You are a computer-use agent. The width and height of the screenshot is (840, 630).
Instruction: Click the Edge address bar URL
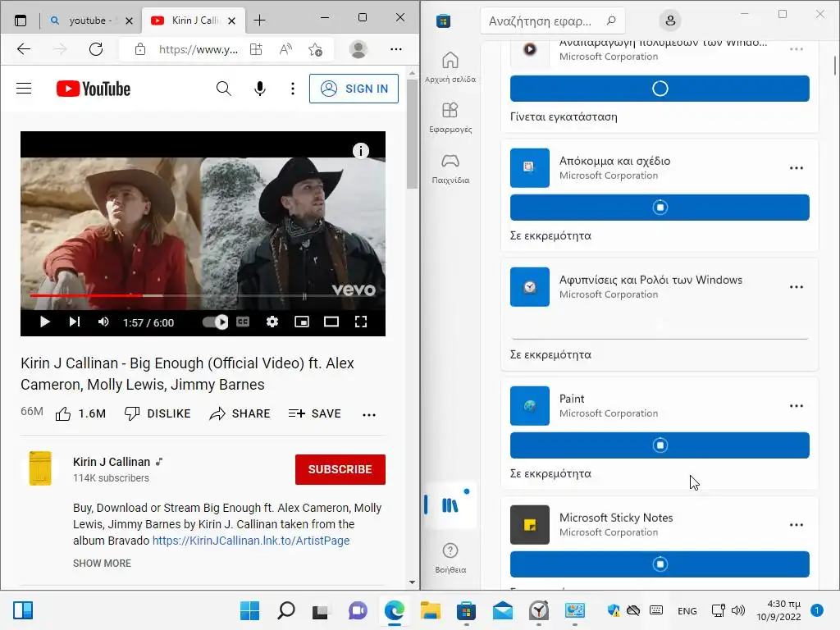pos(199,49)
